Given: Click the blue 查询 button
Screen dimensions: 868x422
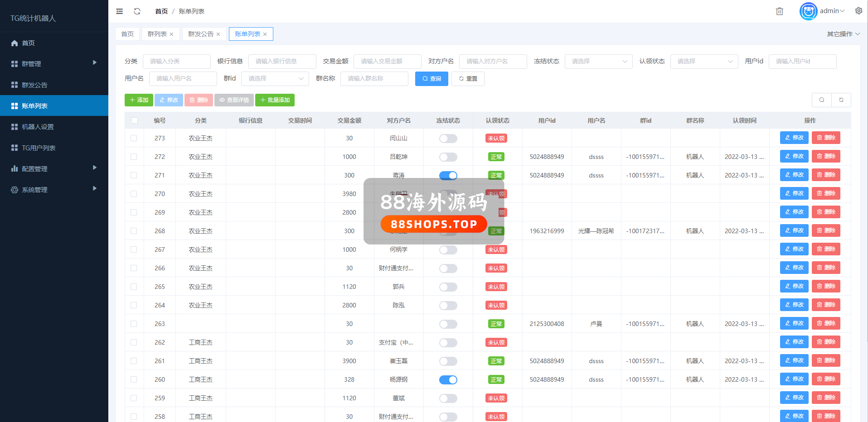Looking at the screenshot, I should coord(432,79).
